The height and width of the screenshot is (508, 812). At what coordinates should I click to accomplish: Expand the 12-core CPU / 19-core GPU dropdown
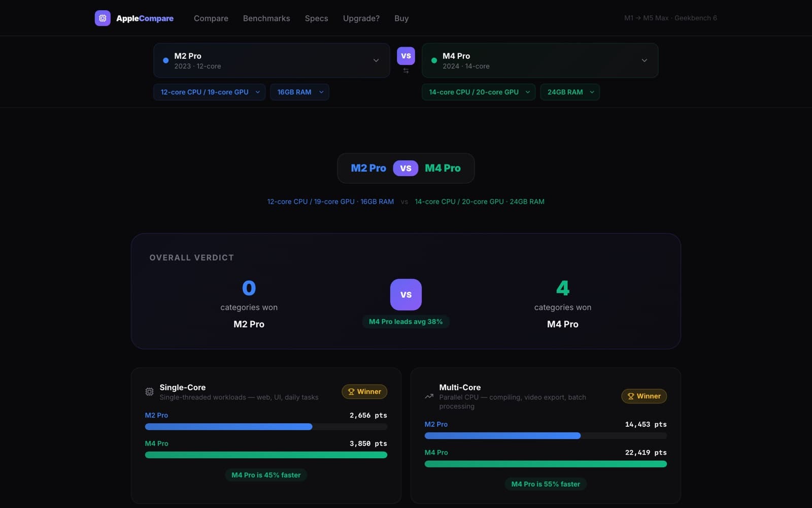210,92
